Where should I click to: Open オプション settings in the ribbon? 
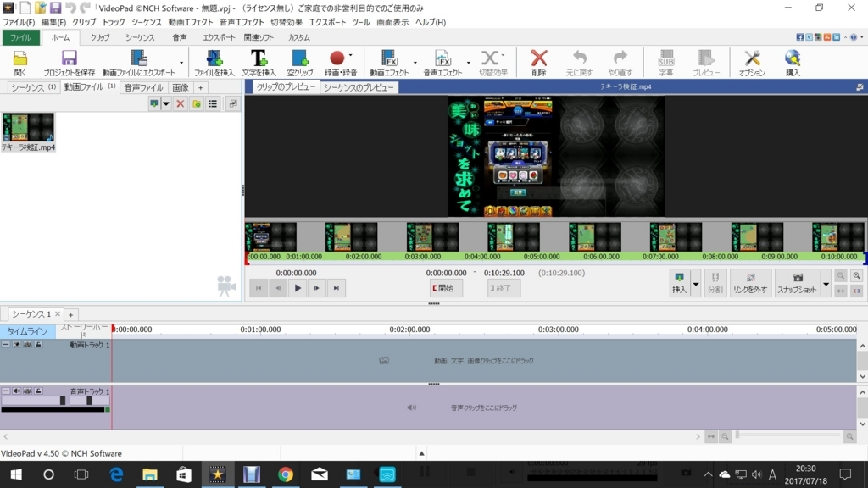[x=752, y=63]
